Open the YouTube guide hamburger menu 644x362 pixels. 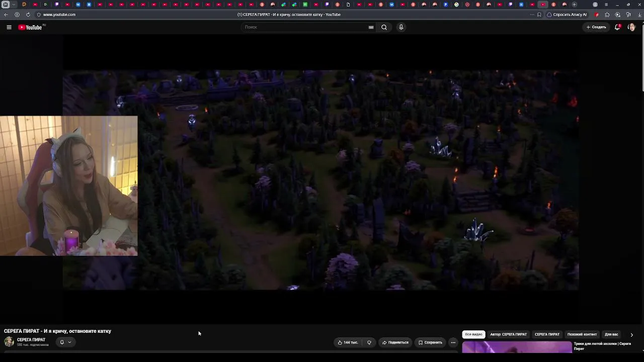point(9,27)
